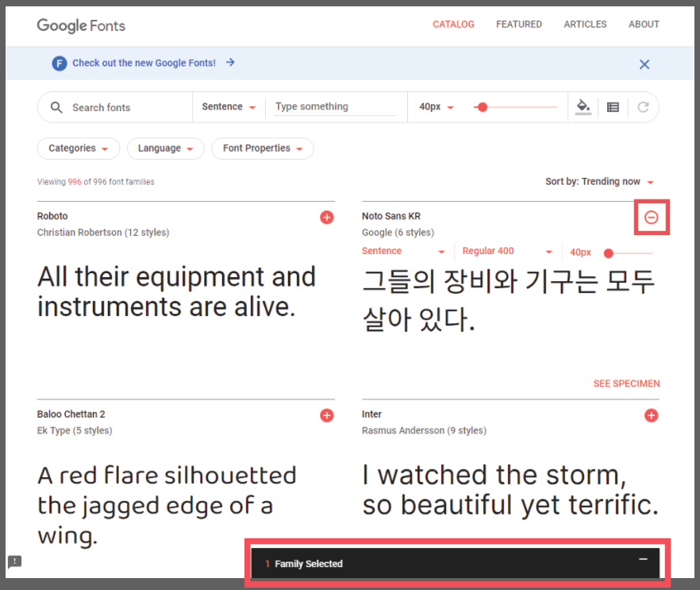Visit the ABOUT tab
The image size is (700, 590).
coord(644,24)
